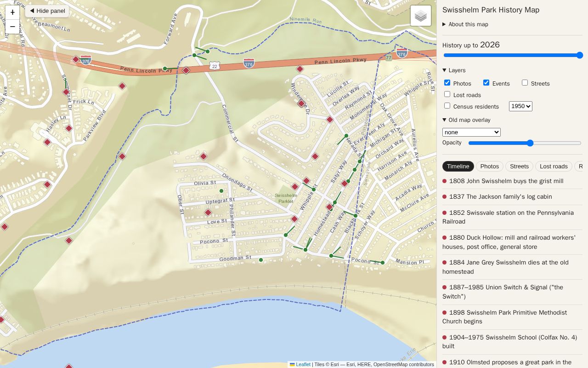Click the green photo dot near Mansion Pl
588x368 pixels.
pos(383,263)
